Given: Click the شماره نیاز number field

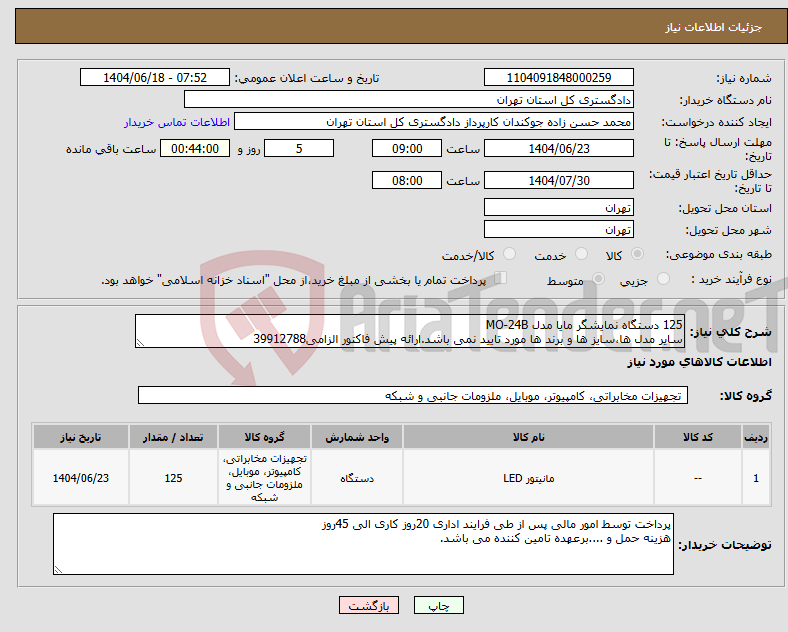Looking at the screenshot, I should pyautogui.click(x=559, y=77).
